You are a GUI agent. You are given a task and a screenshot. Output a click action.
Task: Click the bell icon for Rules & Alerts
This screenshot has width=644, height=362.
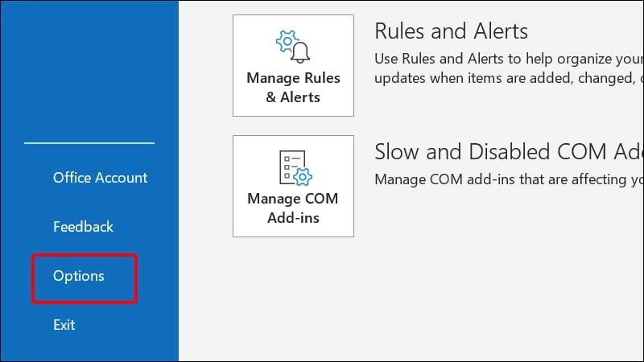pyautogui.click(x=300, y=52)
